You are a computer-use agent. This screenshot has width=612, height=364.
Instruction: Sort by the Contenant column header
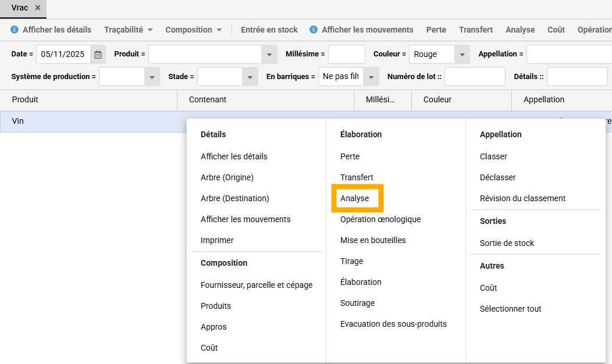point(208,99)
